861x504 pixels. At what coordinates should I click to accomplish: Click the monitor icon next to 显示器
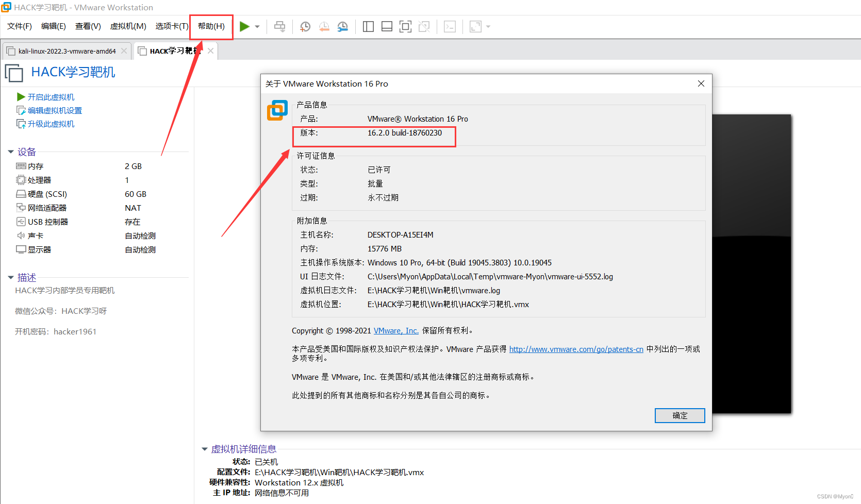(x=21, y=249)
